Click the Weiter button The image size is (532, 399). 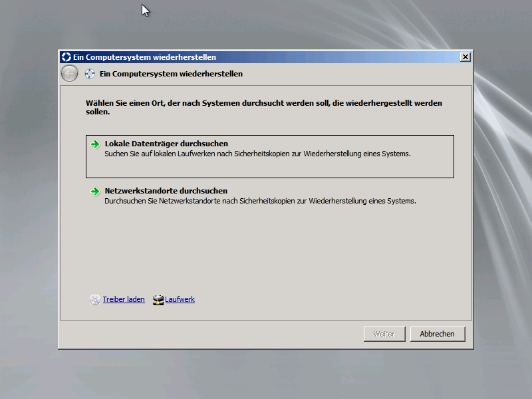(x=384, y=334)
